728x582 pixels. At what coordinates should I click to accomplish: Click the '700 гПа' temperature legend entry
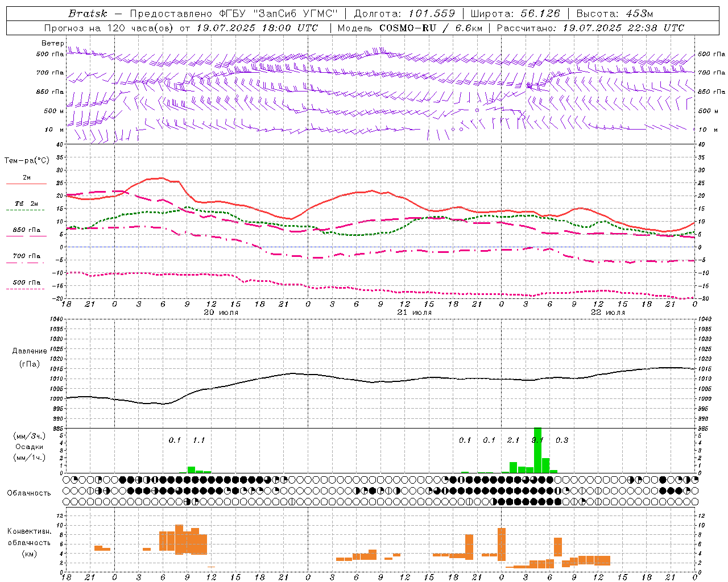click(27, 256)
